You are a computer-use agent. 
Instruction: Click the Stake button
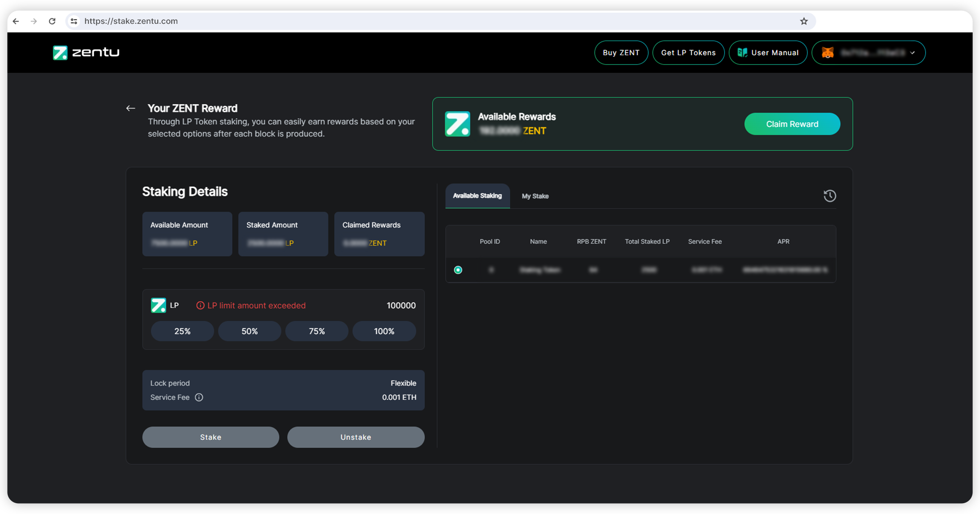(210, 437)
